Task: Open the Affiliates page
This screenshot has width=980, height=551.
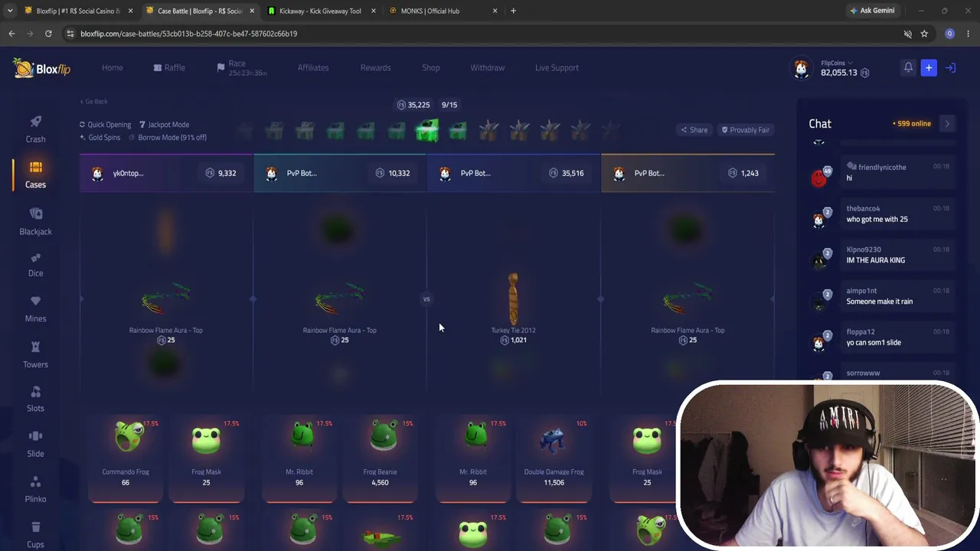Action: click(x=313, y=68)
